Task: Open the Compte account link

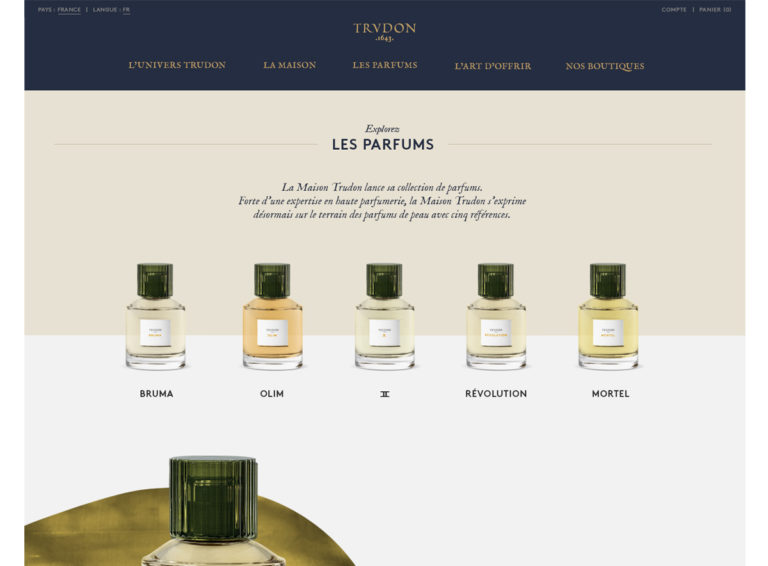Action: tap(674, 10)
